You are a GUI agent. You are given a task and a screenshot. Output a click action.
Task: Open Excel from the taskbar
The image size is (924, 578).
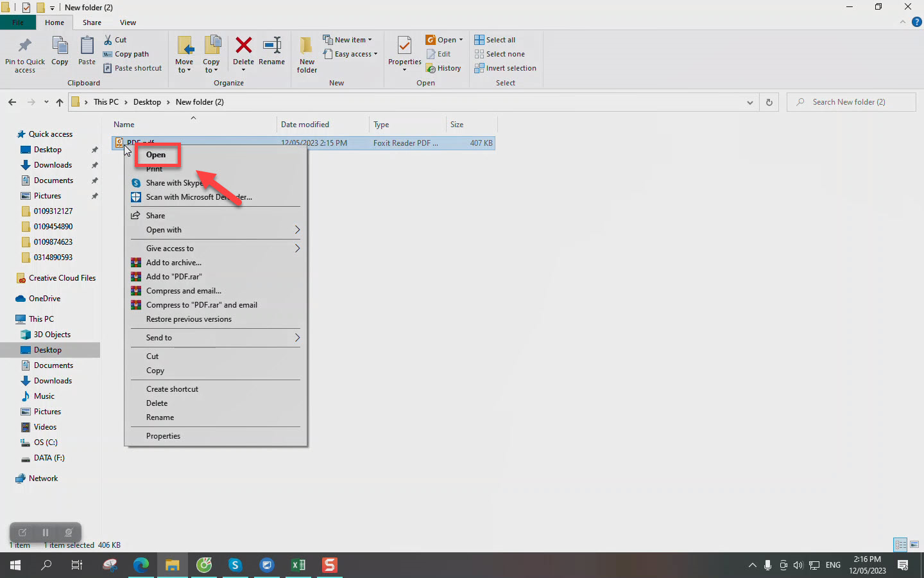298,565
